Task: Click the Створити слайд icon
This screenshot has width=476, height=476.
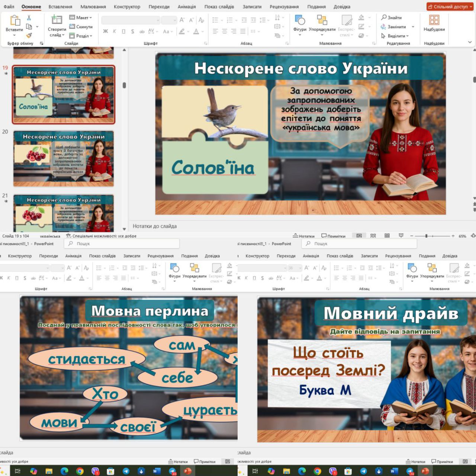Action: point(57,21)
